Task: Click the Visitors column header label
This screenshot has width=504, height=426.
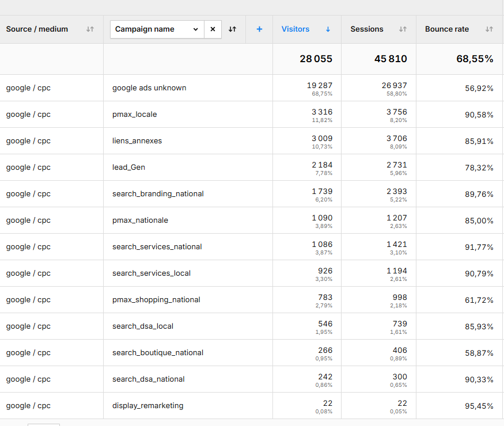Action: click(295, 29)
